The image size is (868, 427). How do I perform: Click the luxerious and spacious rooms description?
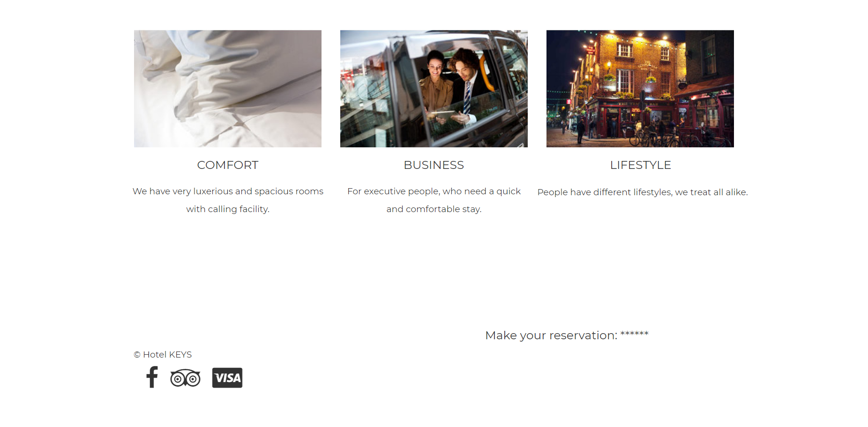click(228, 200)
